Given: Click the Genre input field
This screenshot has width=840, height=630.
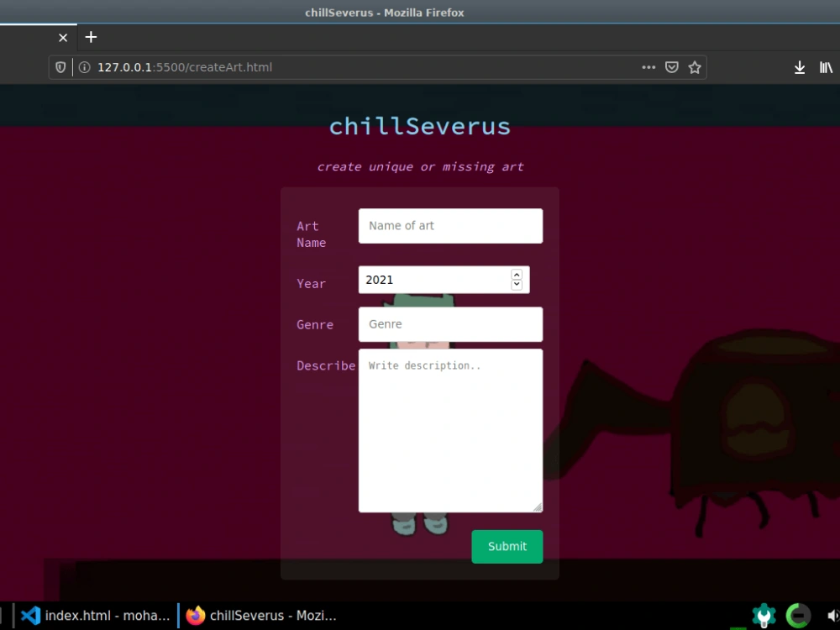Looking at the screenshot, I should (450, 324).
